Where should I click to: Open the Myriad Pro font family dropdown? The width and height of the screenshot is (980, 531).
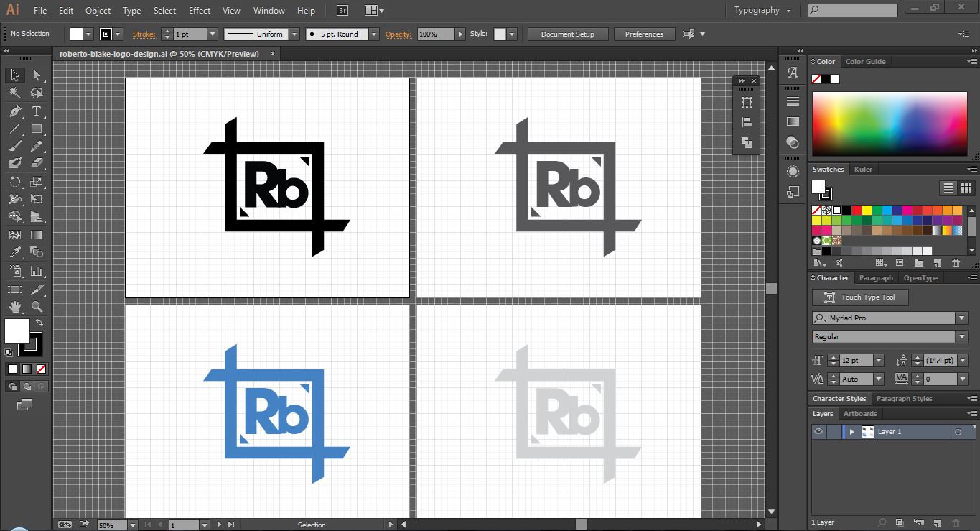click(x=961, y=318)
